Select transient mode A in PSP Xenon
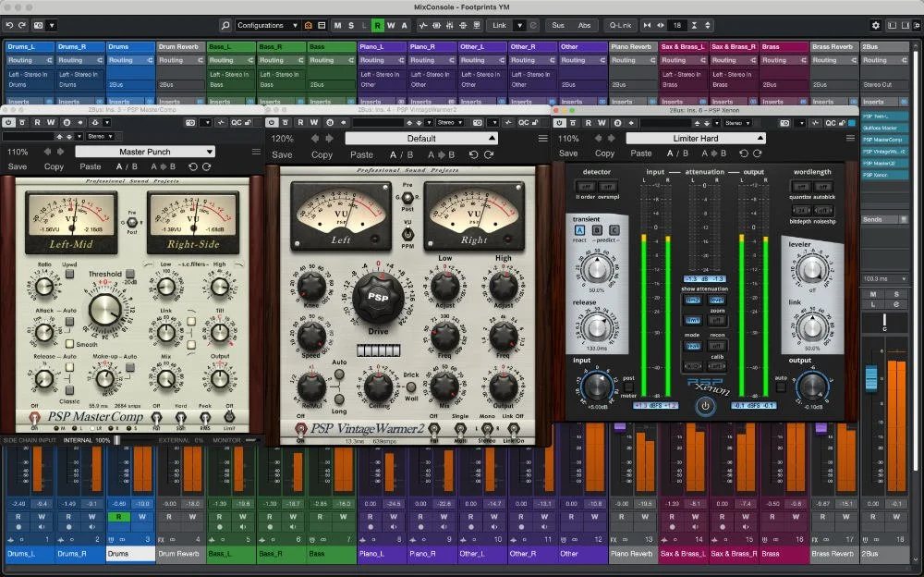924x577 pixels. 580,230
